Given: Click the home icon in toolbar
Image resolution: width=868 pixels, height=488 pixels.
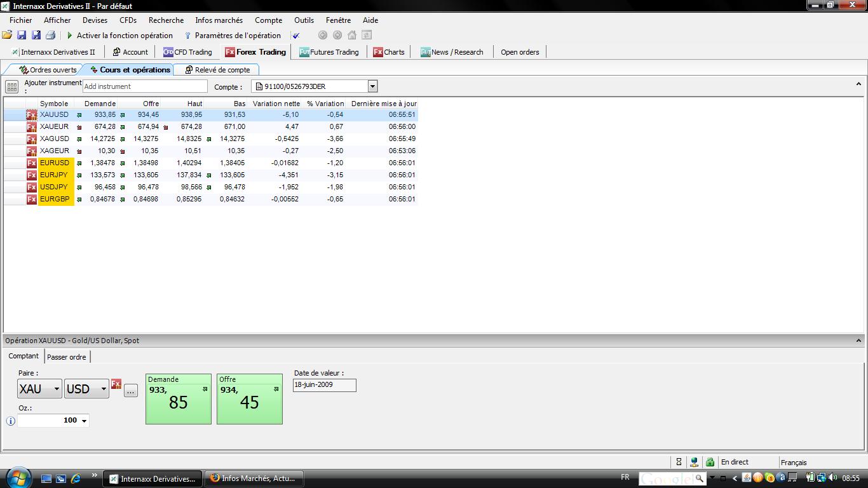Looking at the screenshot, I should [352, 36].
